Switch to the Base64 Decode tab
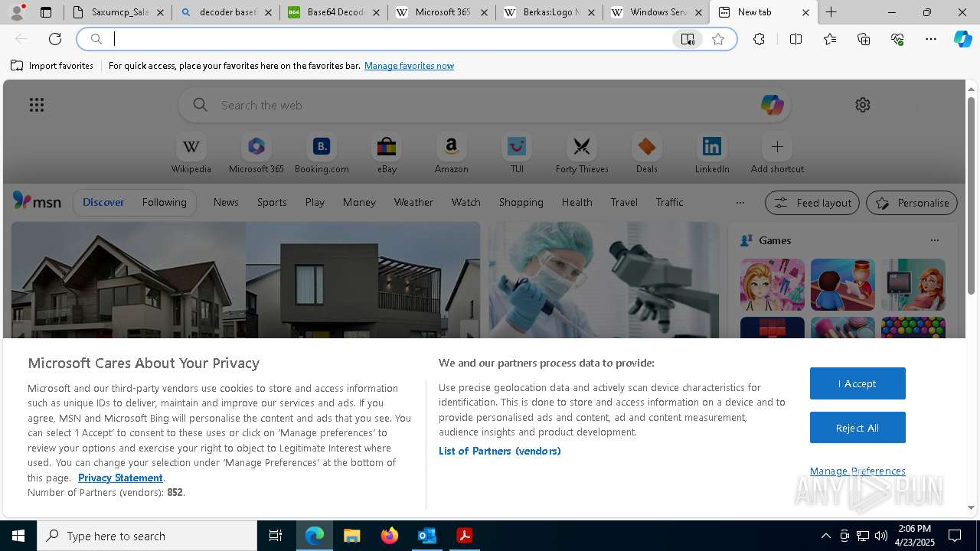 (x=333, y=12)
